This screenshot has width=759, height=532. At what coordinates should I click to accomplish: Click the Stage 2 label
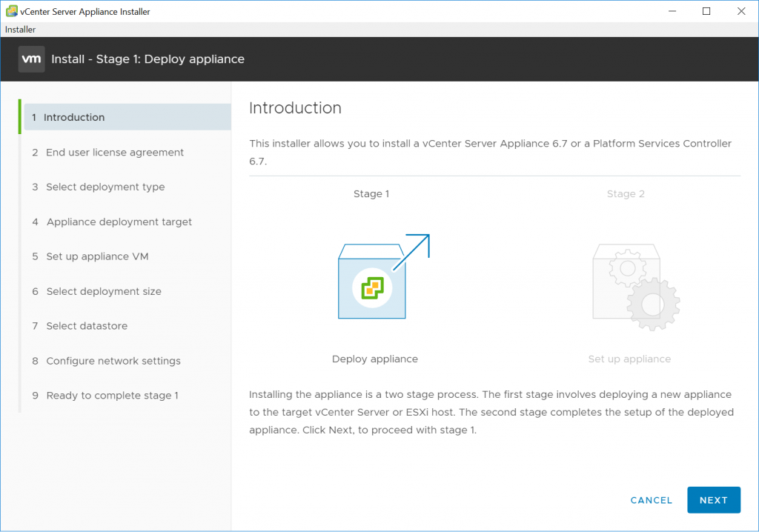pyautogui.click(x=626, y=193)
